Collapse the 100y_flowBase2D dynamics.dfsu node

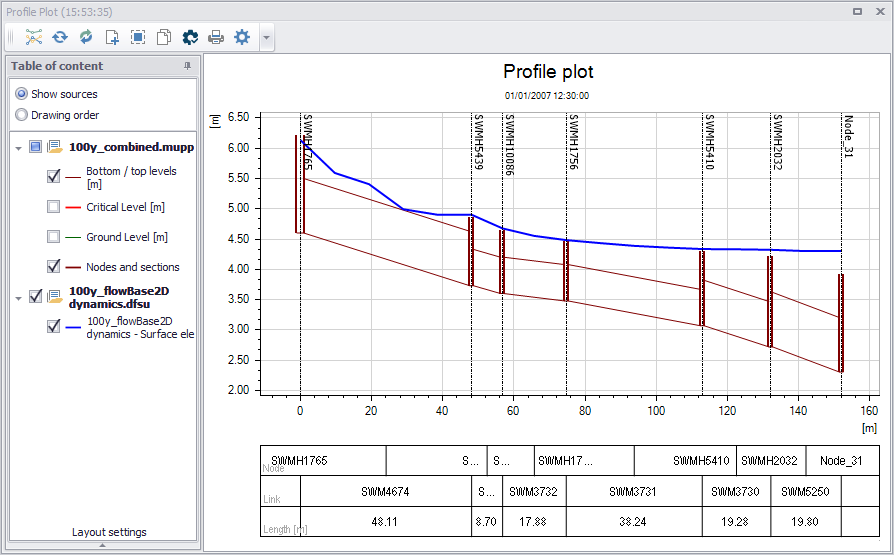(x=18, y=298)
